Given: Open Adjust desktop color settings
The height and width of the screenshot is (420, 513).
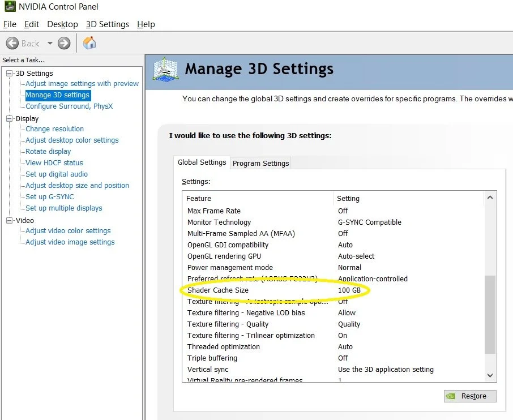Looking at the screenshot, I should click(x=72, y=140).
